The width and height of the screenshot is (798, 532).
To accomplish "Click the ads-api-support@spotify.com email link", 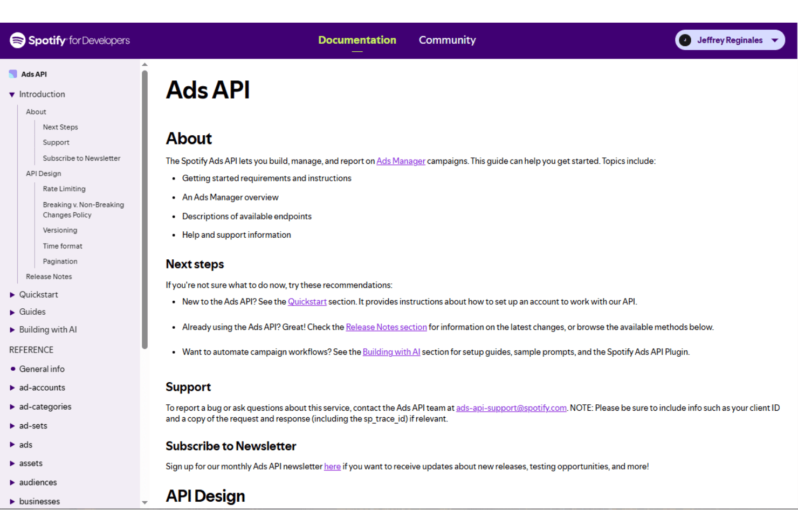I will (x=511, y=408).
